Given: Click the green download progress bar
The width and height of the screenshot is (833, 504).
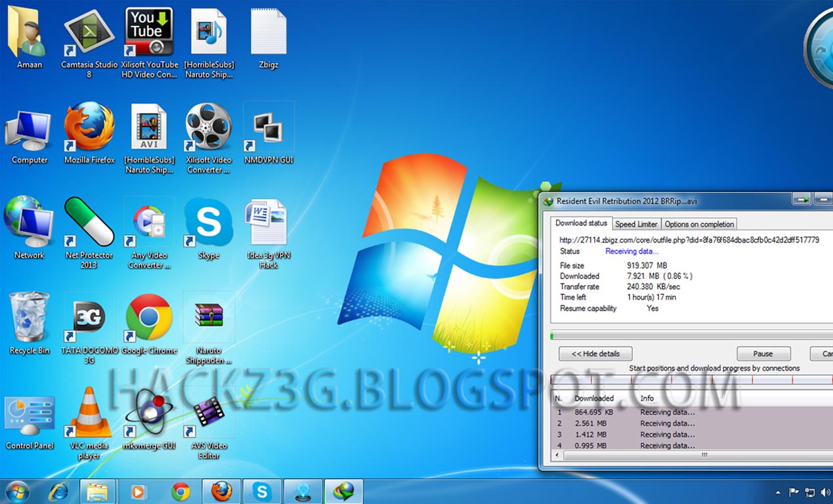Looking at the screenshot, I should coord(691,336).
